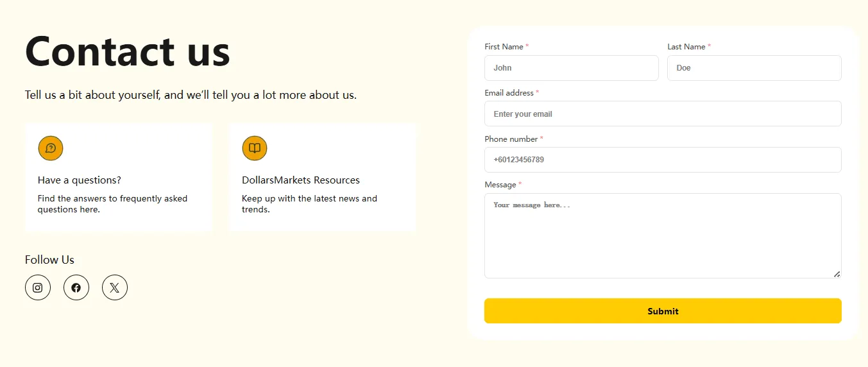Open the DollarsMarkets Resources card heading
The image size is (868, 367).
click(301, 180)
